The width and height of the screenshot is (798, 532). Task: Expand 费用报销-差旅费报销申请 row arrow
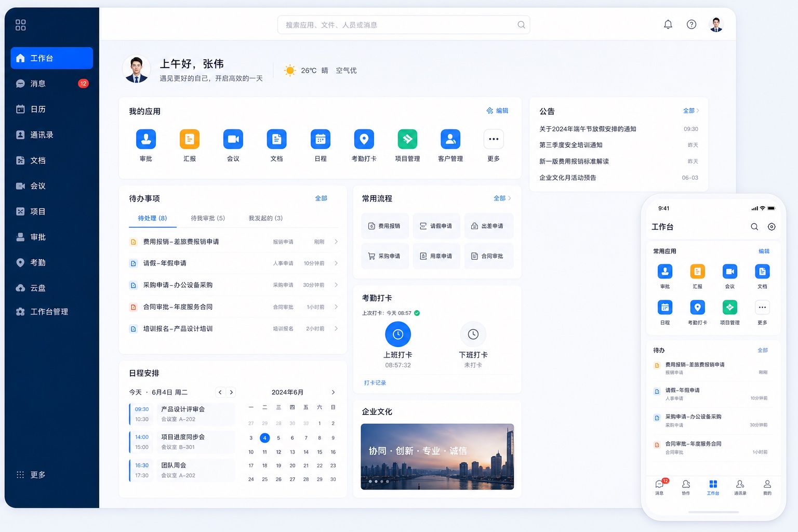click(x=336, y=242)
